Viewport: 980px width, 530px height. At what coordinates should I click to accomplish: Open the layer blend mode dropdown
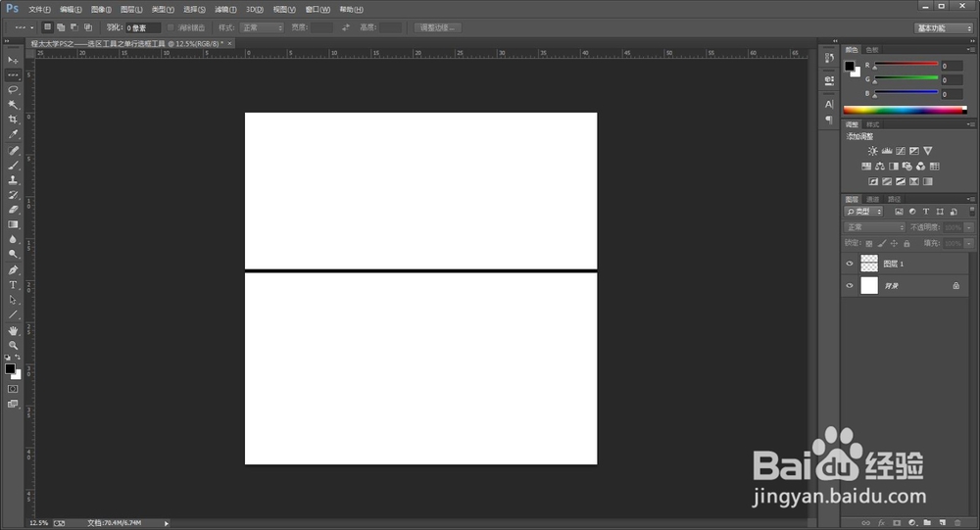coord(874,227)
